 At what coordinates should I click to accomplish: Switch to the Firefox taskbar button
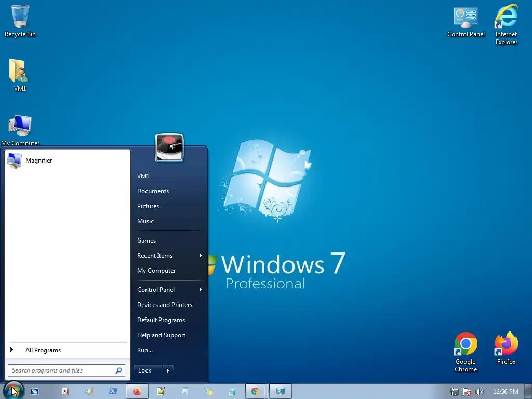137,392
